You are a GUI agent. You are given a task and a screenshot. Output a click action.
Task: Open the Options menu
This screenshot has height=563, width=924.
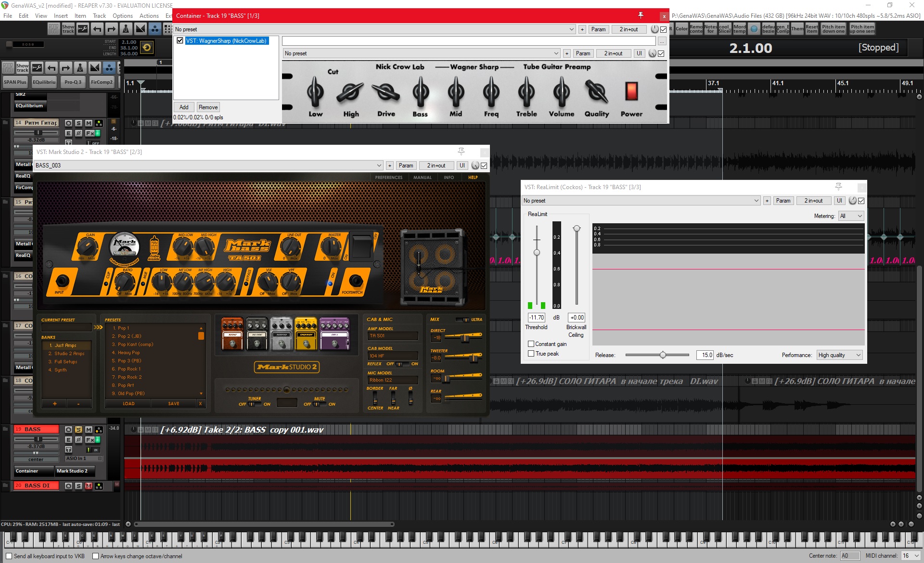point(122,16)
